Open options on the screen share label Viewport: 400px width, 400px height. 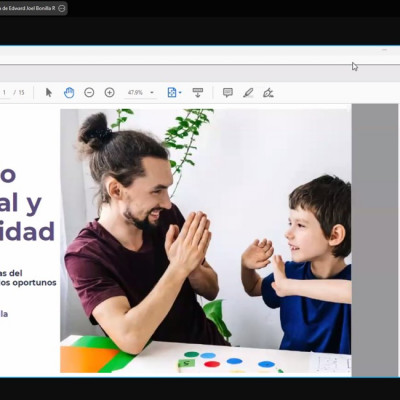tap(62, 8)
